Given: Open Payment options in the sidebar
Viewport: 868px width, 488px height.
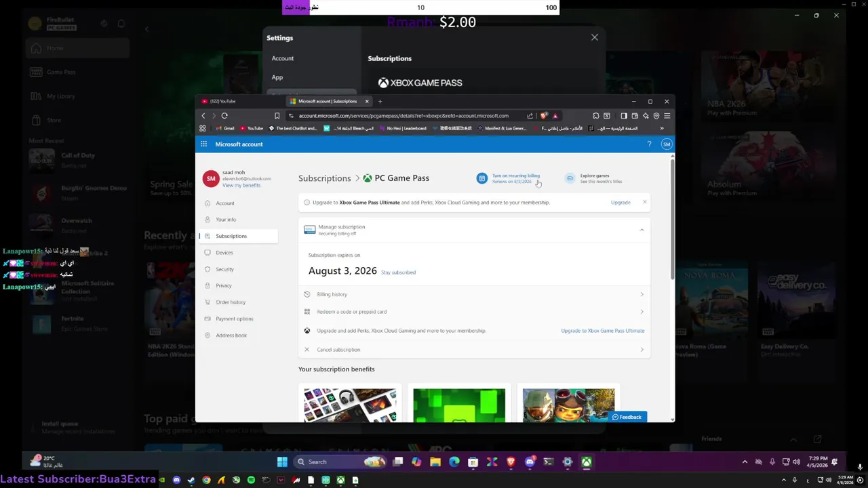Looking at the screenshot, I should tap(235, 319).
